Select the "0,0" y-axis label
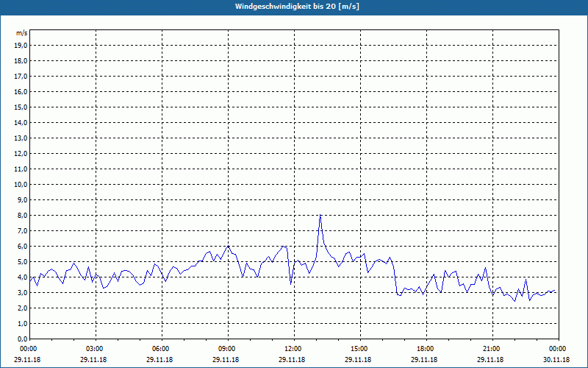 pyautogui.click(x=22, y=339)
